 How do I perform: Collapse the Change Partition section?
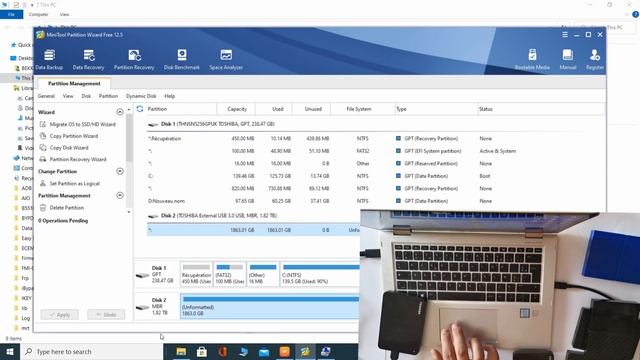pyautogui.click(x=120, y=171)
